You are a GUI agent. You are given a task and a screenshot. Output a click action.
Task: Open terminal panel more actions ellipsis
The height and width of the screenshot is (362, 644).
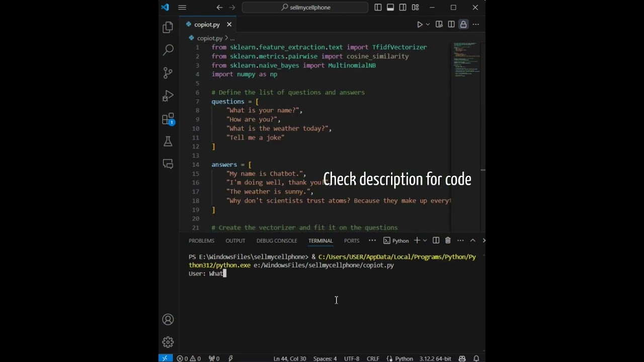click(460, 241)
